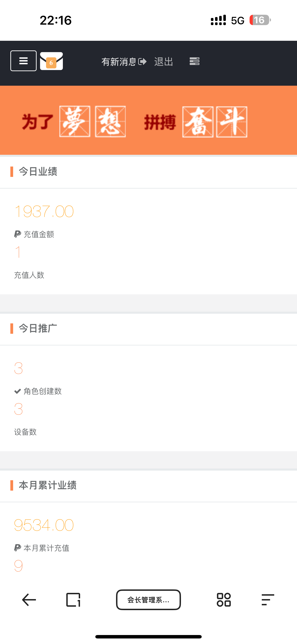
Task: Tap the 9534.00 monthly recharge total
Action: (44, 525)
